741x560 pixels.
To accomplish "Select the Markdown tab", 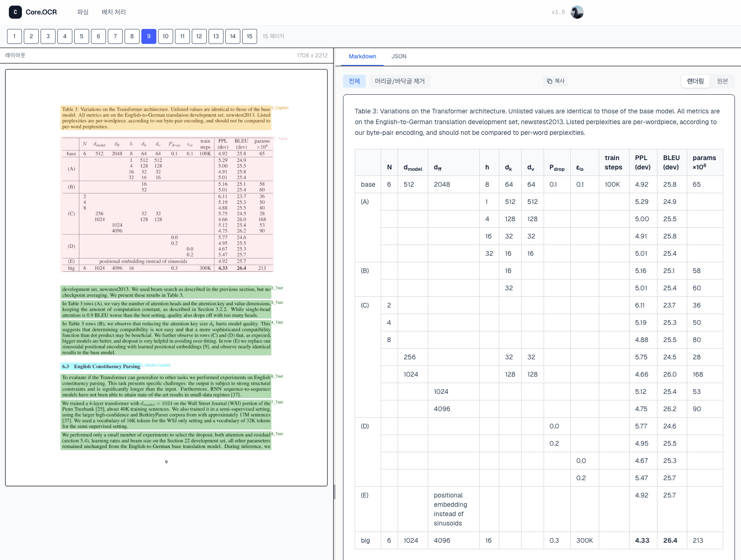I will pyautogui.click(x=362, y=56).
